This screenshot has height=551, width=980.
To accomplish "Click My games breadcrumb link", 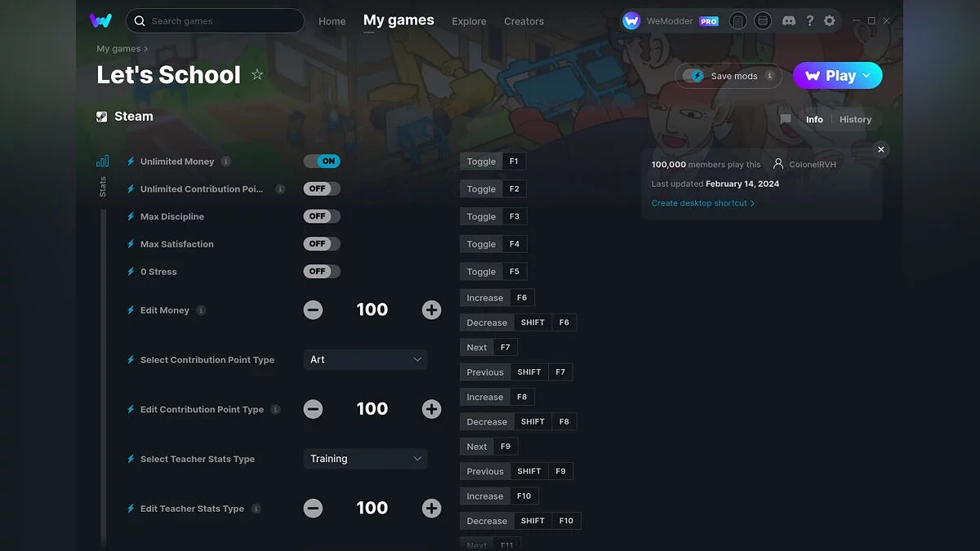I will point(118,49).
